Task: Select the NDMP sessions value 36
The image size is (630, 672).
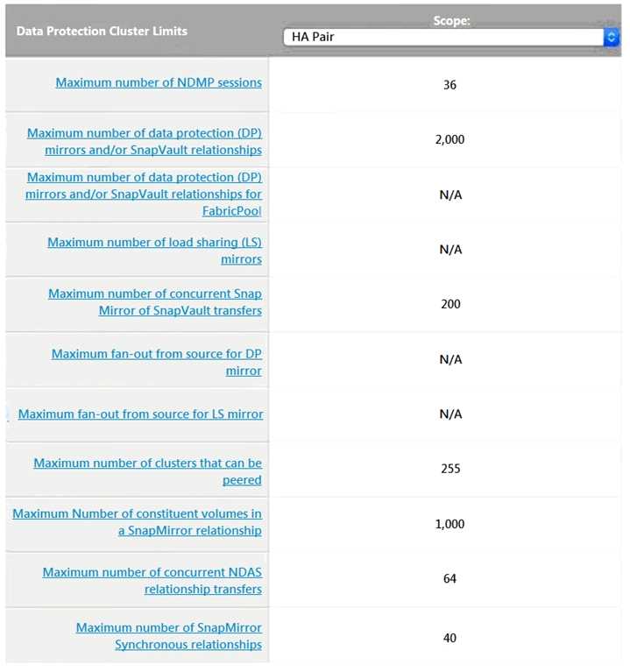Action: click(449, 85)
